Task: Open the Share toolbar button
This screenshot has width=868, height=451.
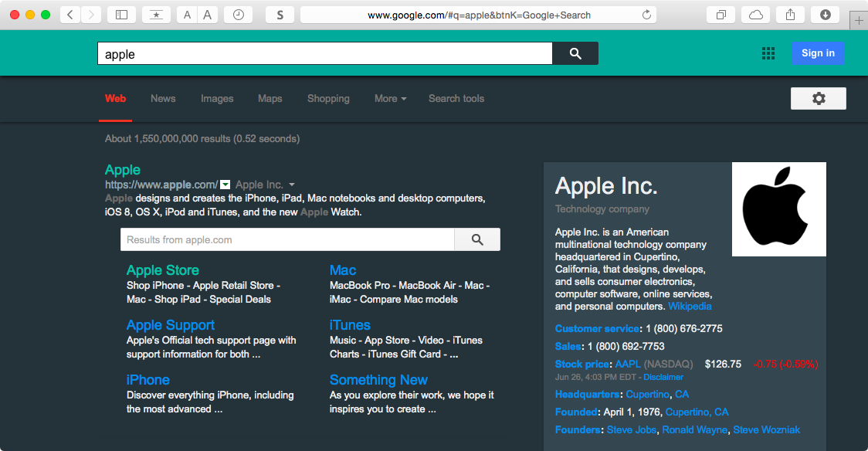Action: [791, 15]
